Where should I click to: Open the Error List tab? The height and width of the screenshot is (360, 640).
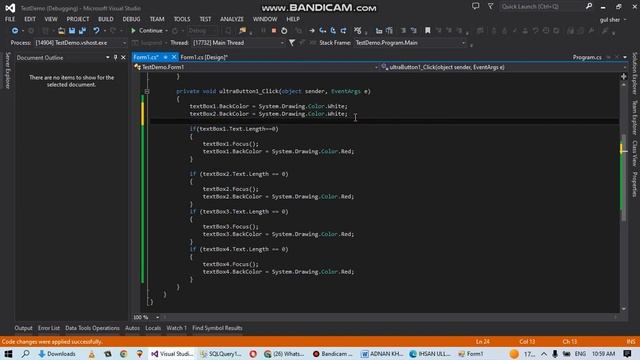pyautogui.click(x=49, y=328)
